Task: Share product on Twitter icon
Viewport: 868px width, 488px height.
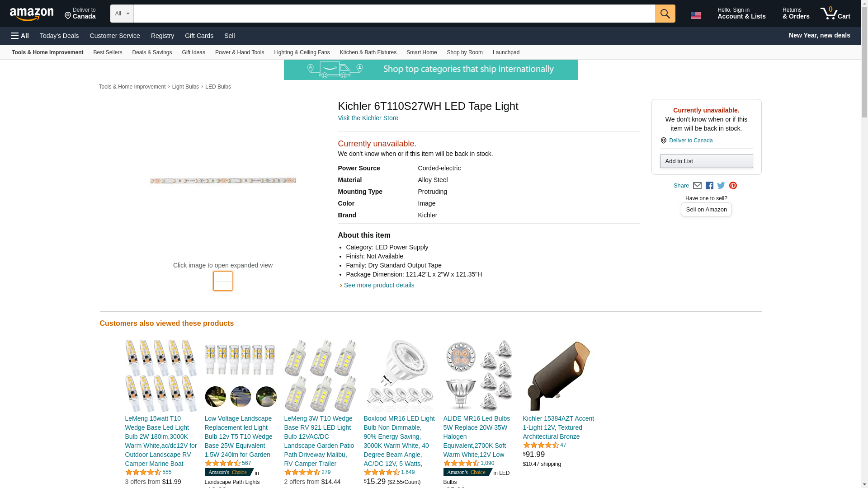Action: click(721, 186)
